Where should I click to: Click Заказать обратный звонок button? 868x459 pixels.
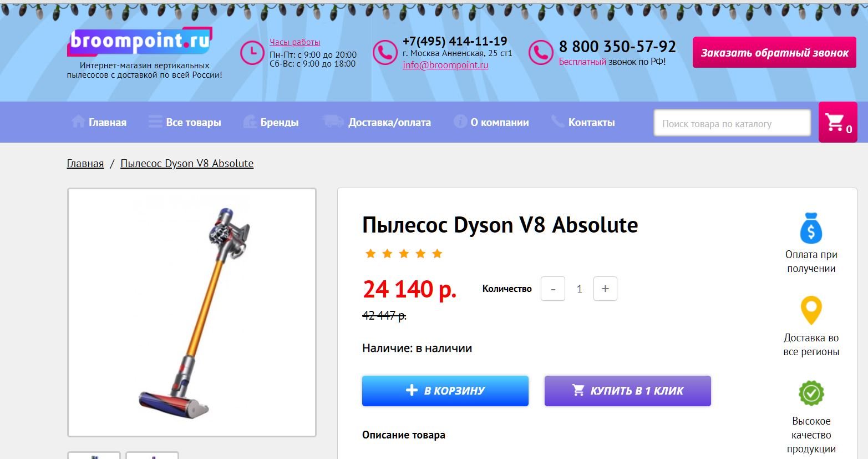click(774, 53)
